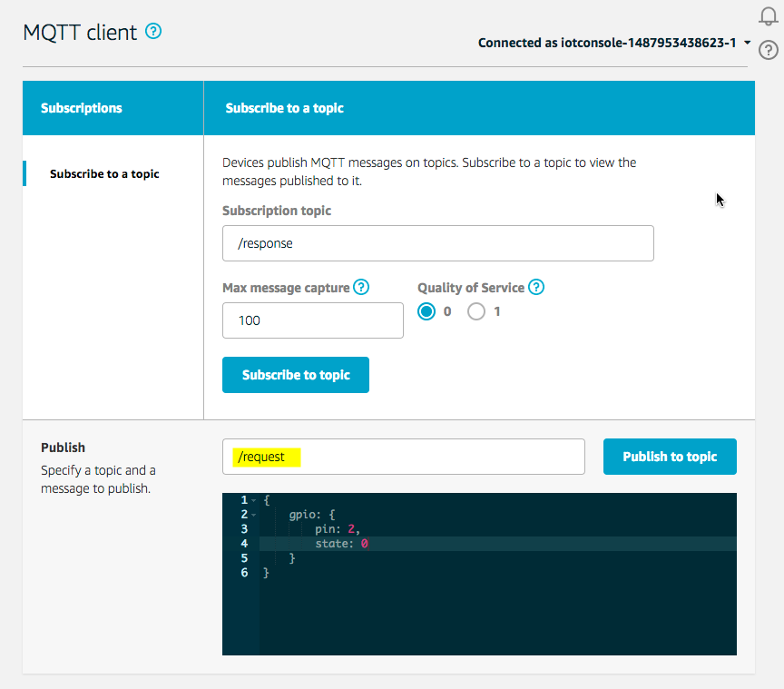Expand the Connected as iotconsole dropdown arrow
The image size is (784, 689).
747,43
